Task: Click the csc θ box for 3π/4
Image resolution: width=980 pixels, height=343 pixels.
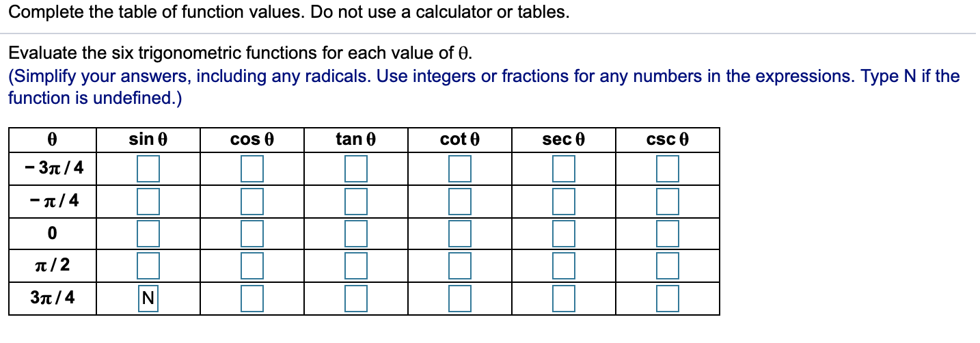Action: click(668, 298)
